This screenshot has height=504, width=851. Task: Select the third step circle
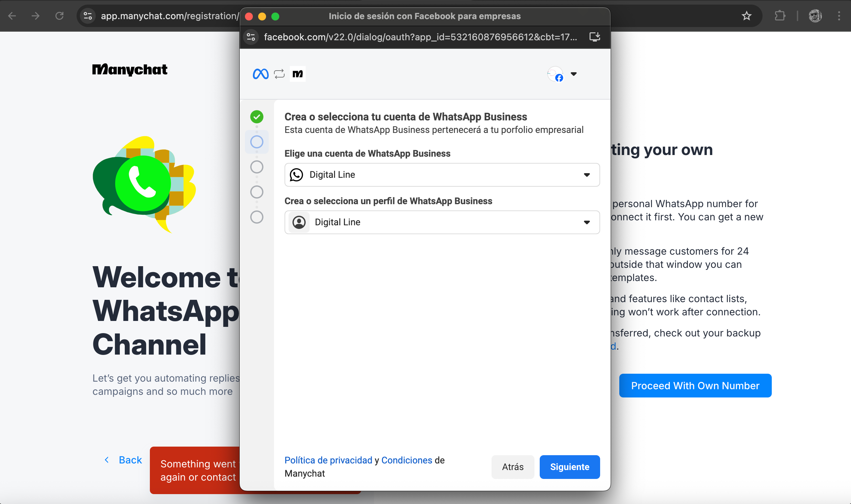click(x=256, y=167)
